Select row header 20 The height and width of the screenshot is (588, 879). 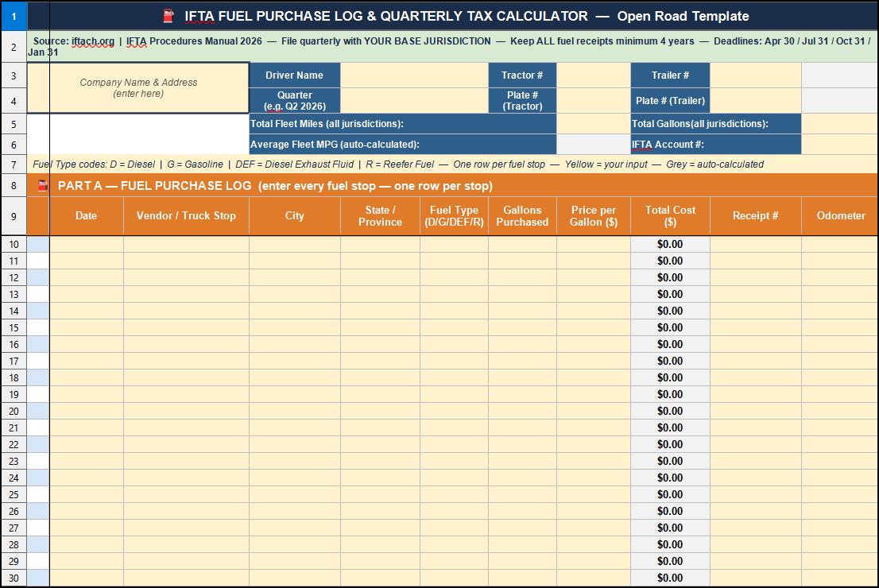(14, 411)
